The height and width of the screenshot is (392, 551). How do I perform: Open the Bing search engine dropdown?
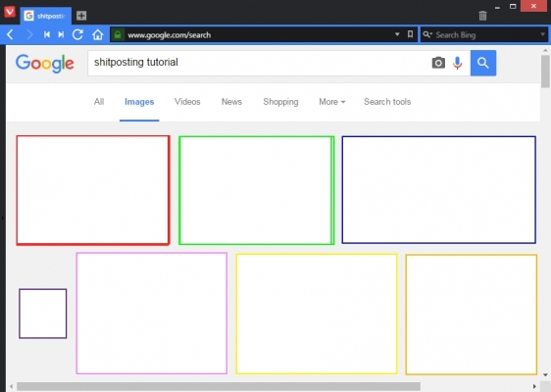pos(542,34)
